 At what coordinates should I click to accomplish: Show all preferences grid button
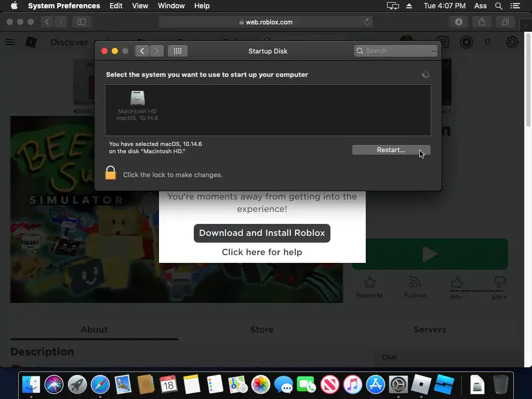click(178, 51)
